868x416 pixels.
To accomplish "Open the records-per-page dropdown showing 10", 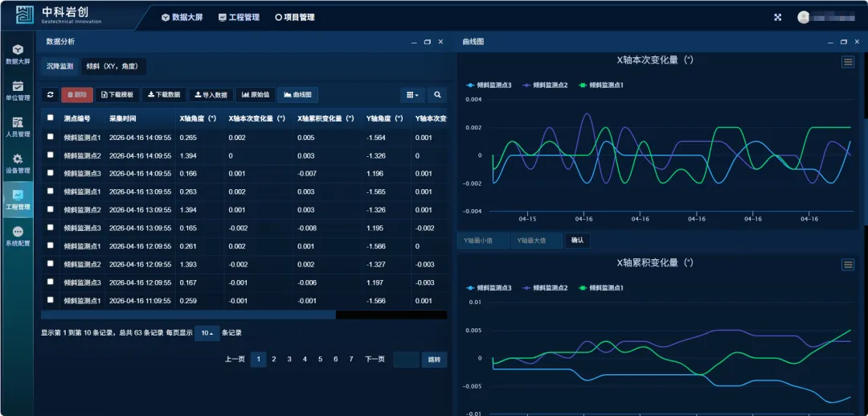I will tap(207, 333).
